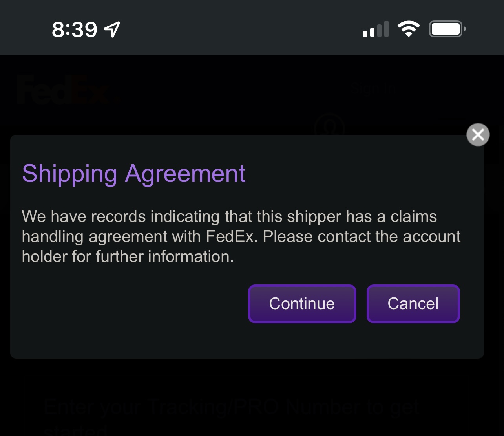Cancel the Shipping Agreement prompt
The width and height of the screenshot is (504, 436).
point(413,304)
